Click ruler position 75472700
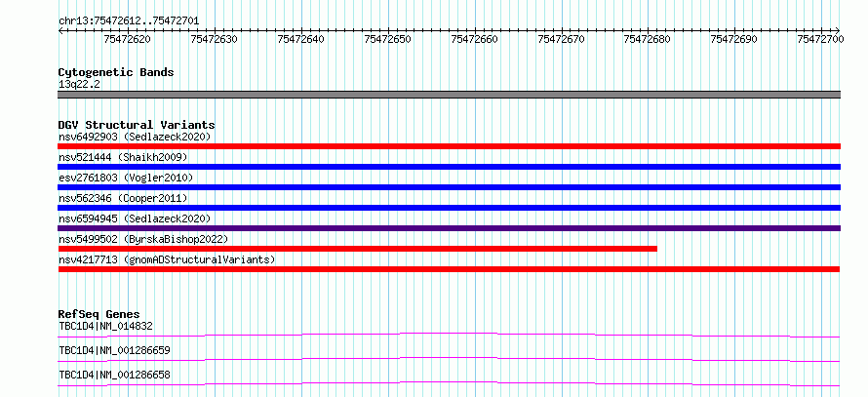Screen dimensions: 868x397 820,39
